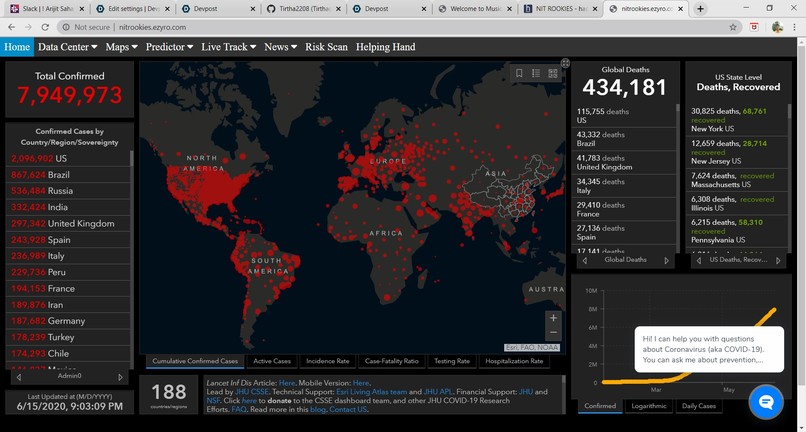806x432 pixels.
Task: Close the Slack browser tab
Action: click(82, 9)
